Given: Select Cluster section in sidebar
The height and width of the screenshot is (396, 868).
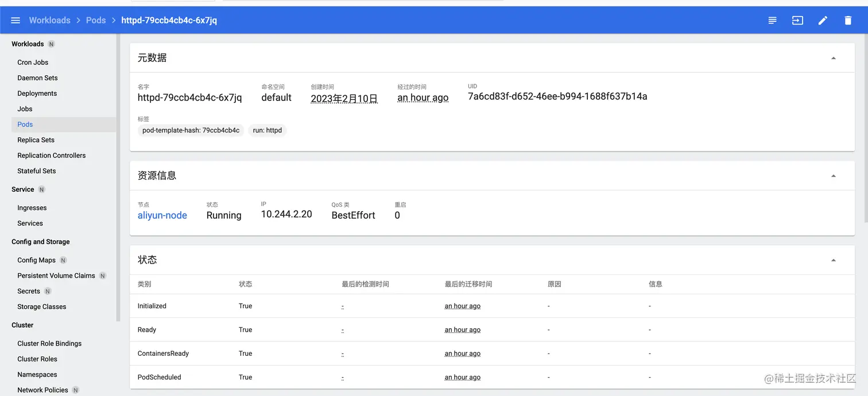Looking at the screenshot, I should 22,325.
